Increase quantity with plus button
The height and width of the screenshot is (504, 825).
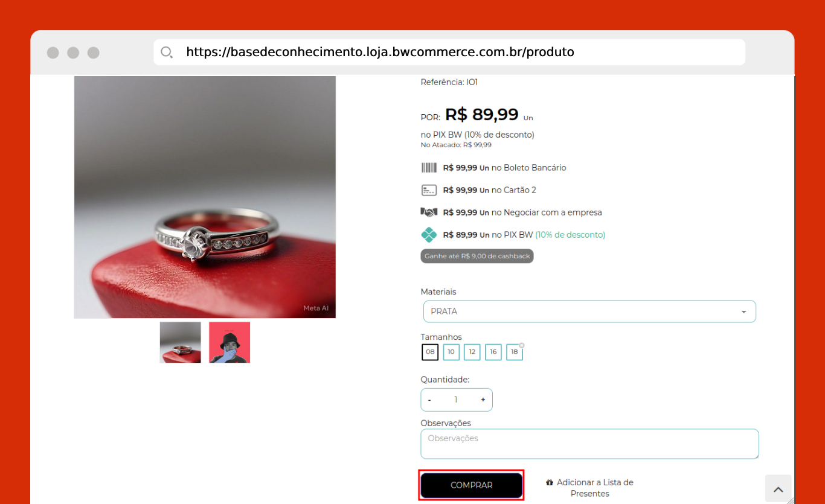point(483,400)
